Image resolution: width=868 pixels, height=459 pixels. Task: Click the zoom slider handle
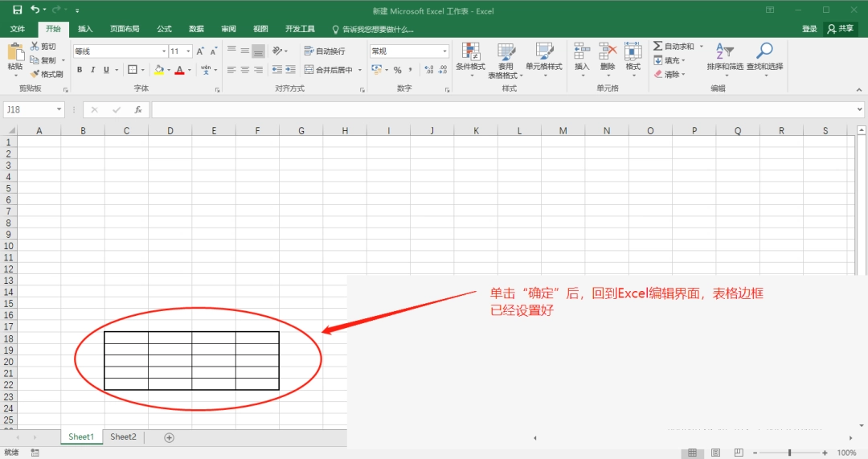789,453
